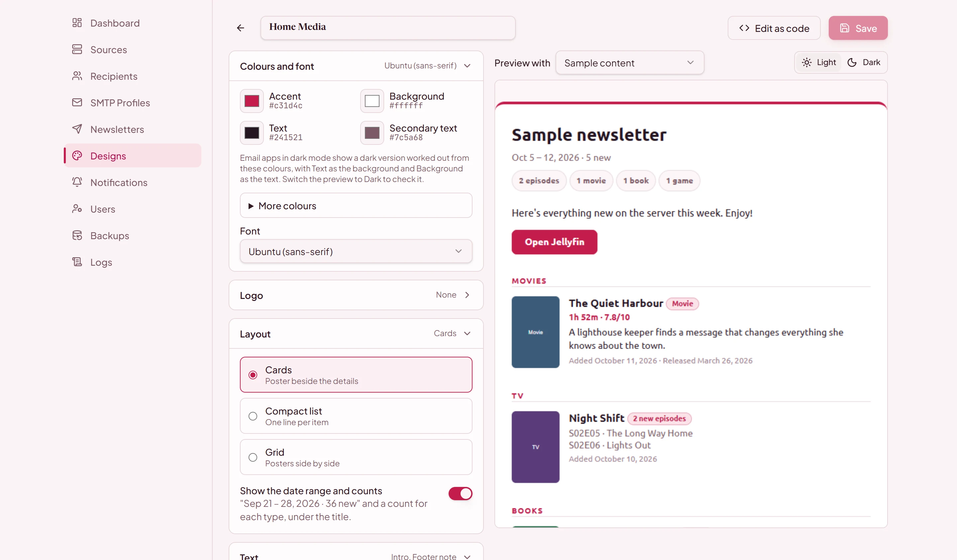957x560 pixels.
Task: Toggle Show the date range and counts
Action: click(x=460, y=494)
